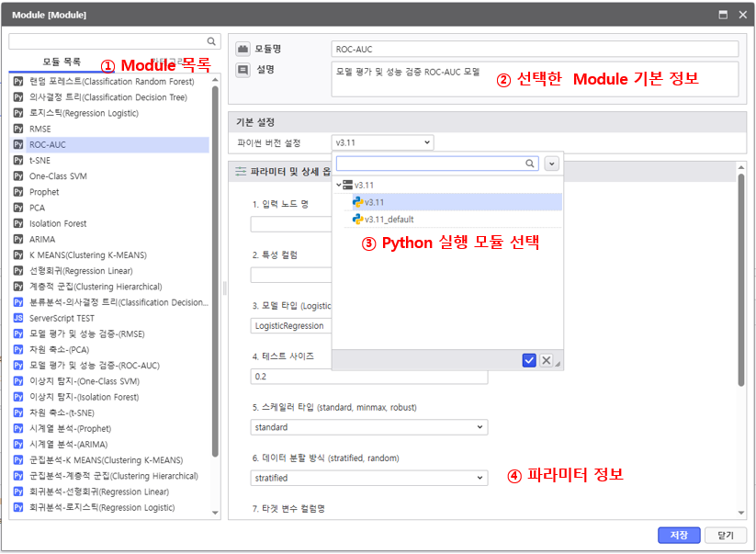Click the 모델 타입 LogisticRegression field
This screenshot has width=756, height=554.
(291, 326)
